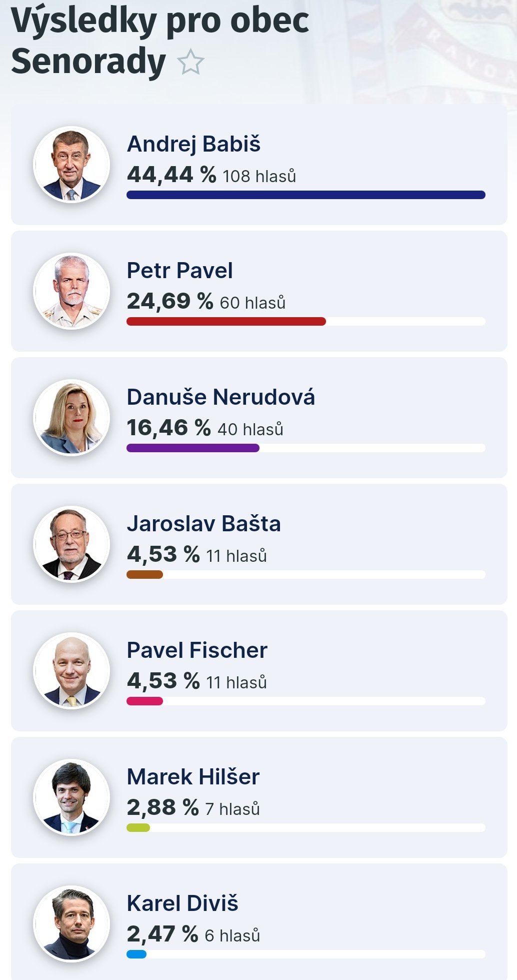The width and height of the screenshot is (517, 980).
Task: Click the red Petr Pavel result bar
Action: point(226,321)
